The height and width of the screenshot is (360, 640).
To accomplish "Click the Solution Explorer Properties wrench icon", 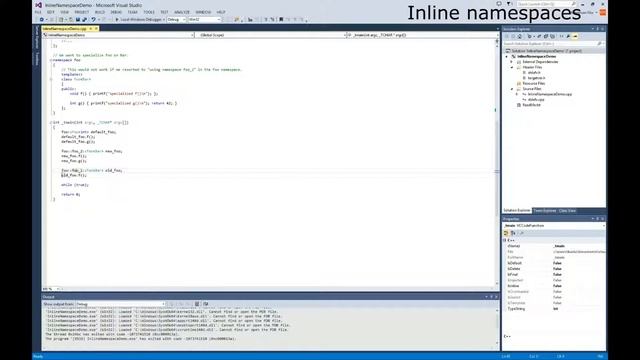I will click(568, 36).
